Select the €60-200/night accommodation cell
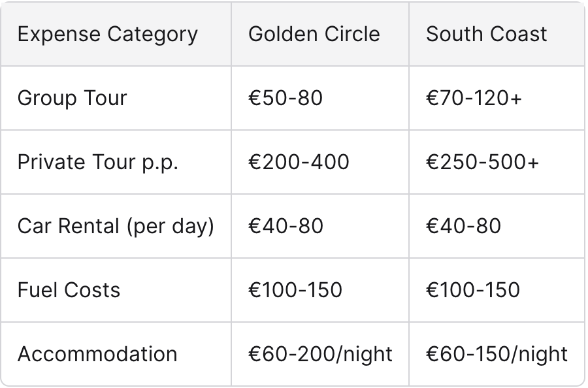The height and width of the screenshot is (388, 588). click(x=320, y=355)
